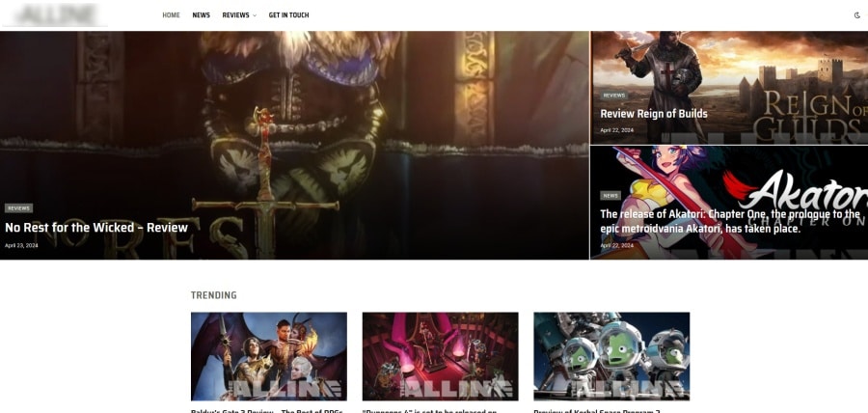The image size is (868, 413).
Task: Click the April 22, 2024 date under Reign of Builds
Action: (x=616, y=130)
